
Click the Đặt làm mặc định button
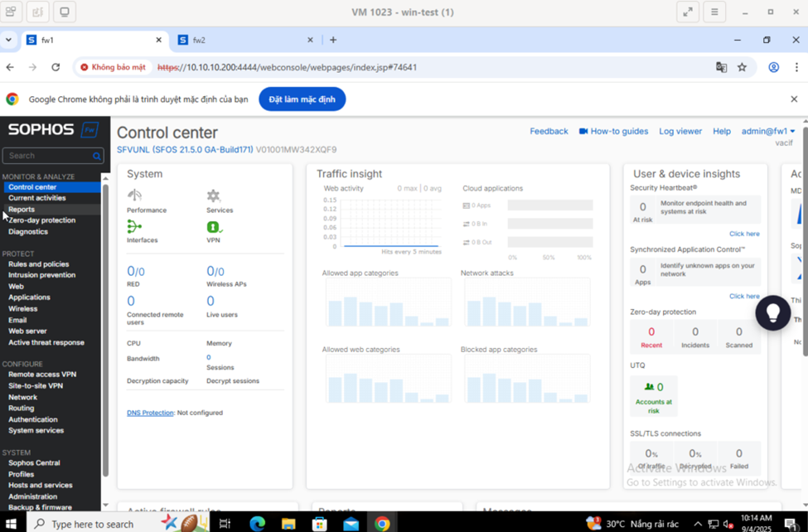302,99
